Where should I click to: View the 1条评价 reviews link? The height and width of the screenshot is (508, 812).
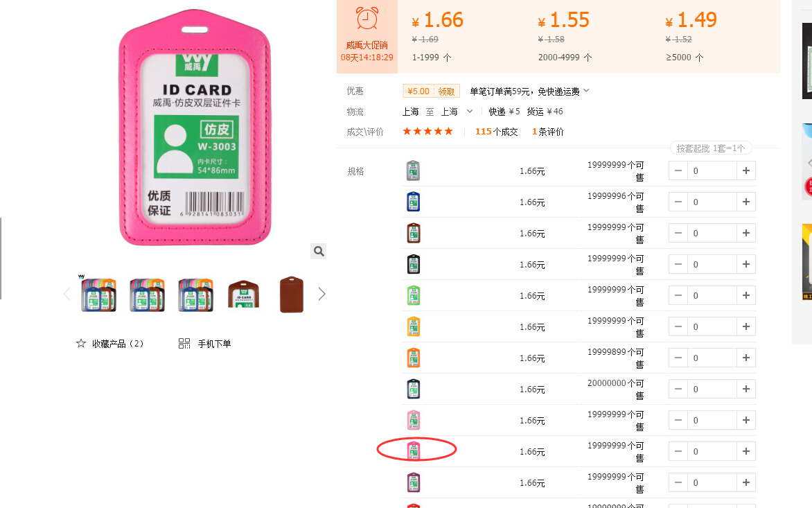(548, 132)
